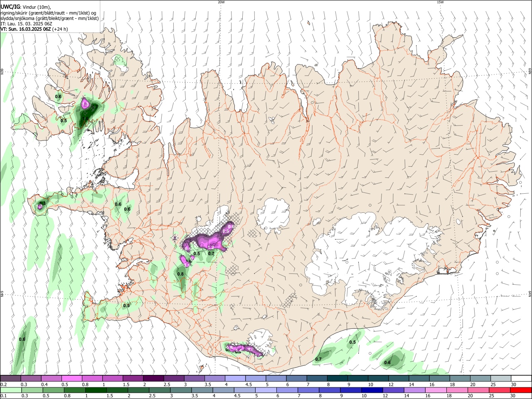
Task: Click the 4.5 label under the snow legend row
Action: (249, 384)
